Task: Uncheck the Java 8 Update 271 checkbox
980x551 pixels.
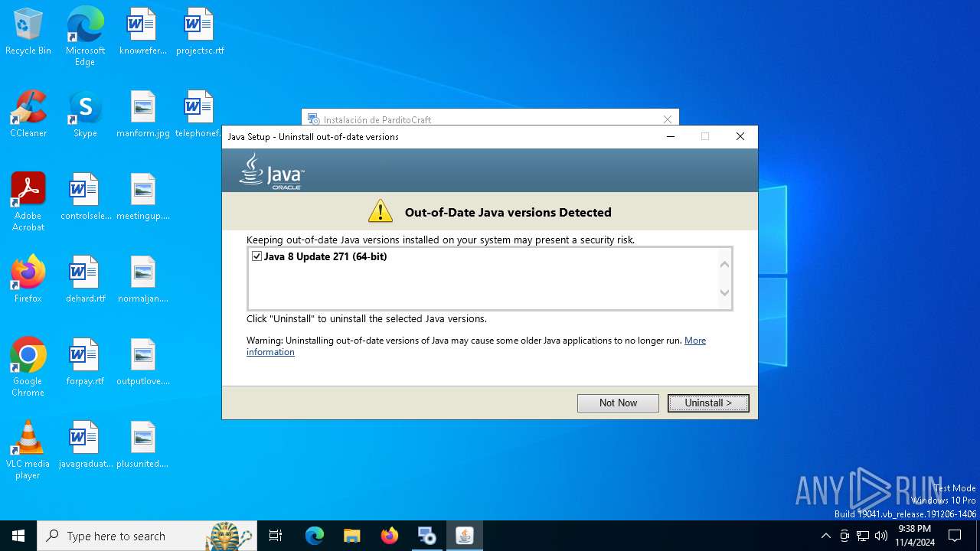Action: [256, 256]
